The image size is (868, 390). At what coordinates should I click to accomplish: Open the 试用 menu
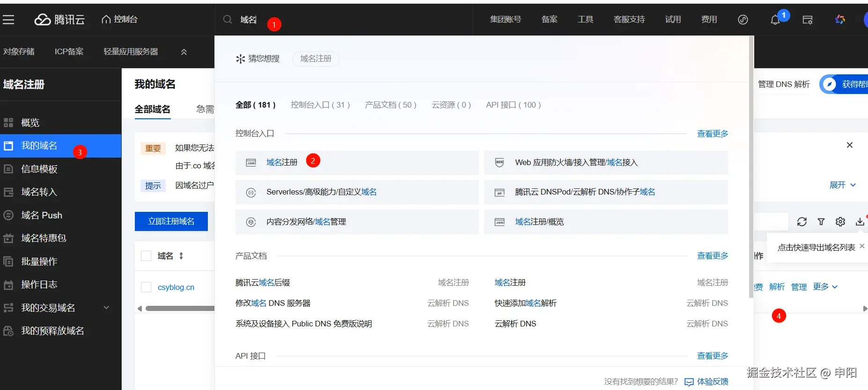(673, 20)
